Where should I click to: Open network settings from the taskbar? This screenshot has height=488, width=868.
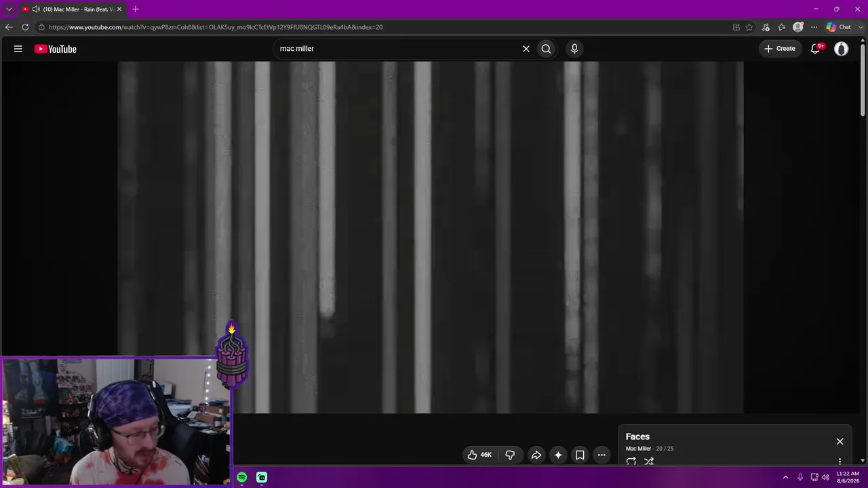(x=814, y=477)
